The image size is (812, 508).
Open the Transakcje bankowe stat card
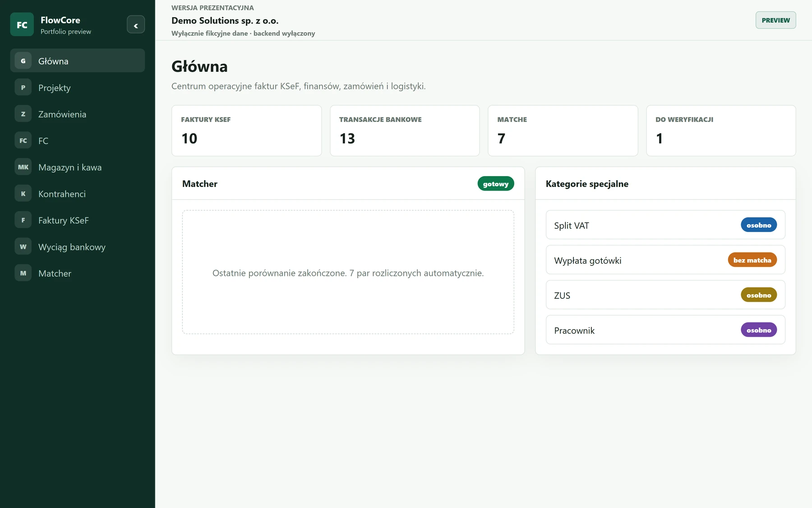(x=405, y=130)
